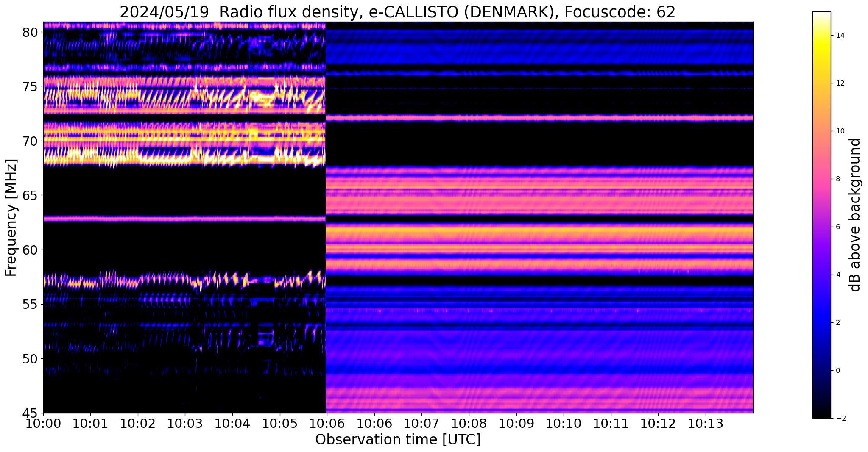Click the 10:07 time tick label
The height and width of the screenshot is (452, 868).
pyautogui.click(x=422, y=424)
